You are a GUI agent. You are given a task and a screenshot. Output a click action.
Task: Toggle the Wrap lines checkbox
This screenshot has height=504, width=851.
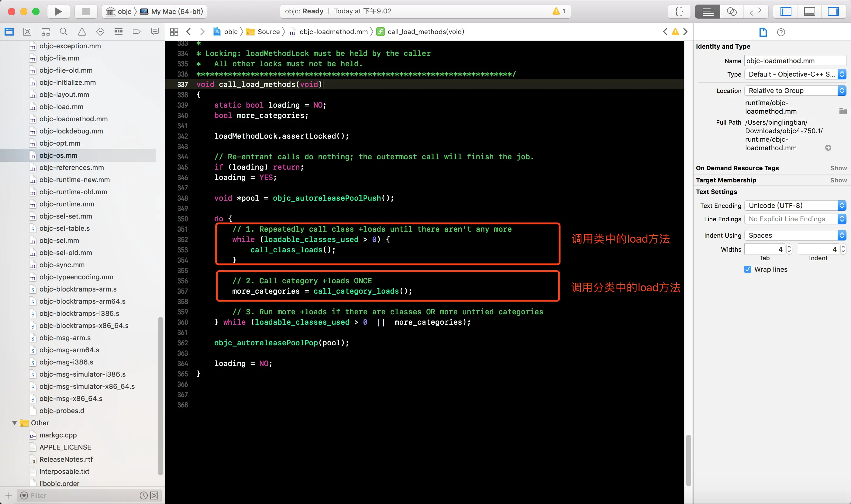pos(747,269)
